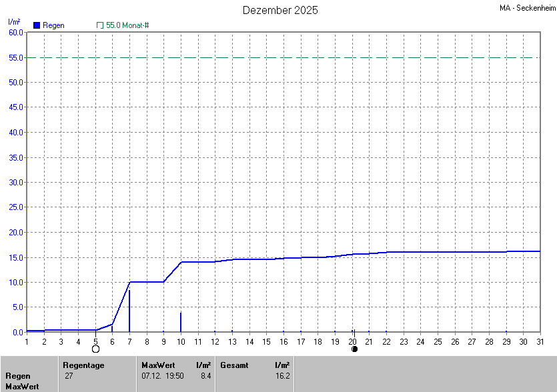This screenshot has height=392, width=557.
Task: Select the Regen legend label
Action: 53,25
